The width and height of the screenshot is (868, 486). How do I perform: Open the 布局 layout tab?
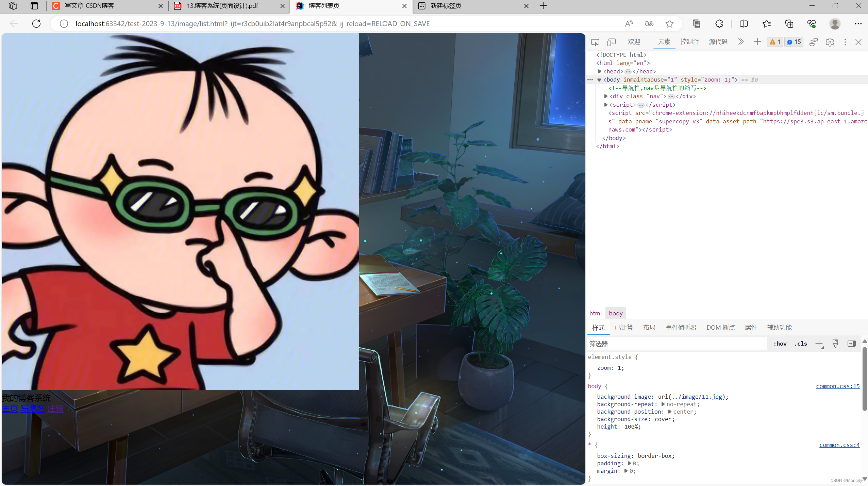(x=649, y=327)
